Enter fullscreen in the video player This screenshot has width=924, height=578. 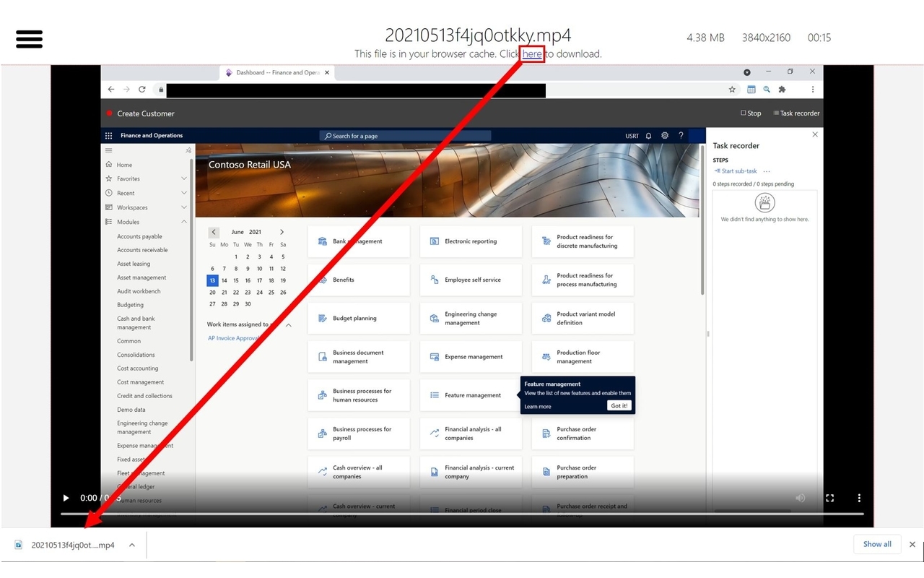point(829,498)
